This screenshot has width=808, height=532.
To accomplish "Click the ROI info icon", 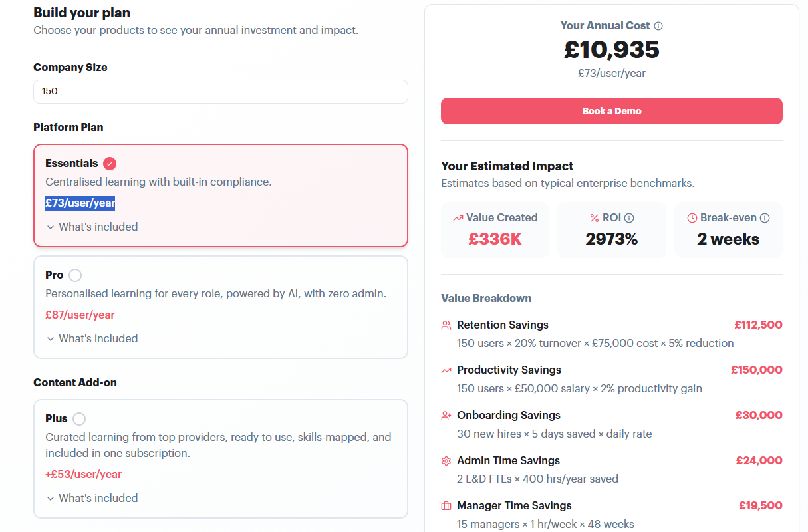I will (x=629, y=217).
